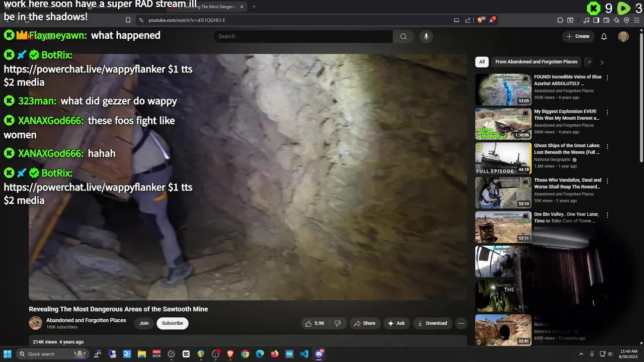Open Leo AI sparkle icon
Image resolution: width=644 pixels, height=362 pixels.
pos(616,20)
